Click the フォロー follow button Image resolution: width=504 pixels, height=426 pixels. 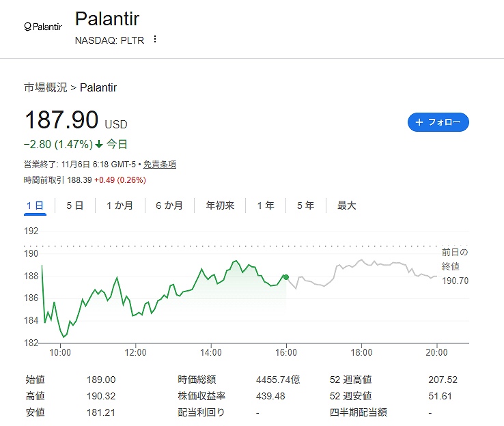(x=438, y=122)
